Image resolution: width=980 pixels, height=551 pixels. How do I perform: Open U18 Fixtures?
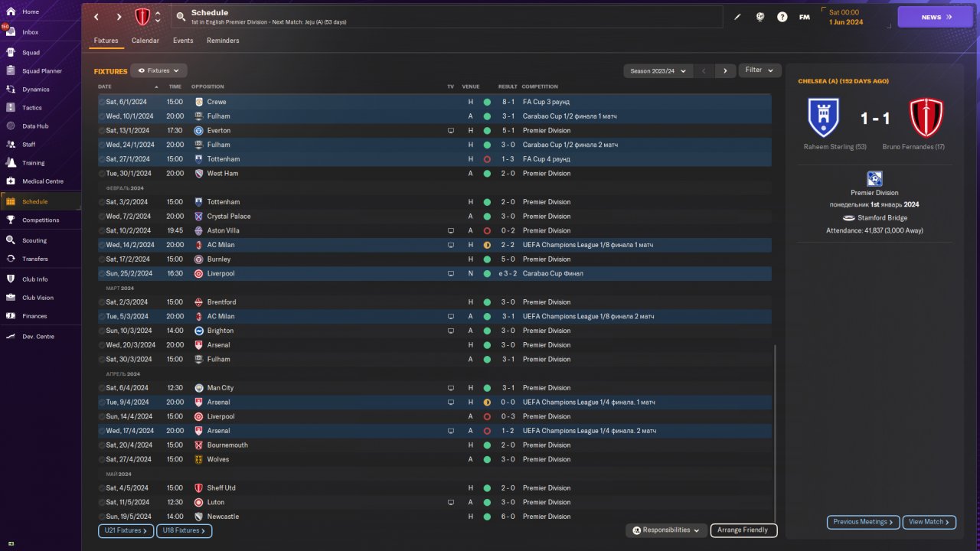[184, 530]
